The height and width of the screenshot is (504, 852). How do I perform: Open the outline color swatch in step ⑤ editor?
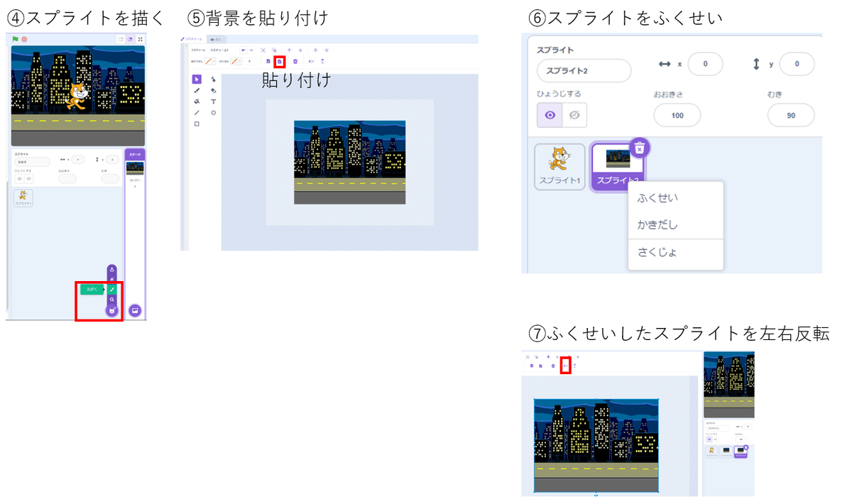click(234, 61)
